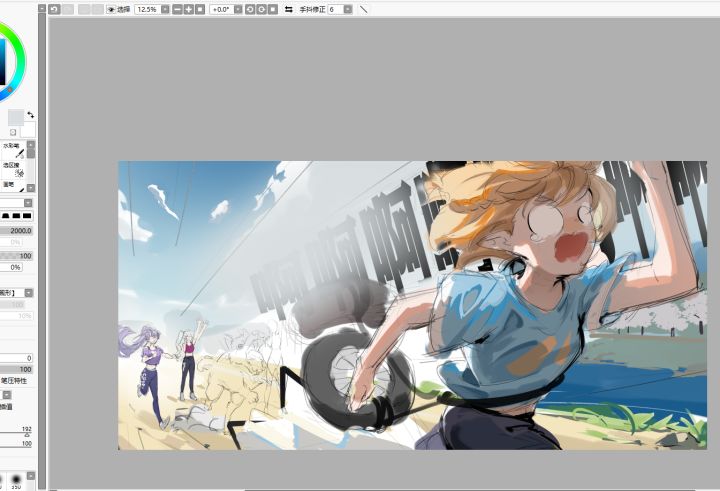Select the watercolor brush (水彩笔) tool
Viewport: 720px width, 491px height.
(13, 150)
